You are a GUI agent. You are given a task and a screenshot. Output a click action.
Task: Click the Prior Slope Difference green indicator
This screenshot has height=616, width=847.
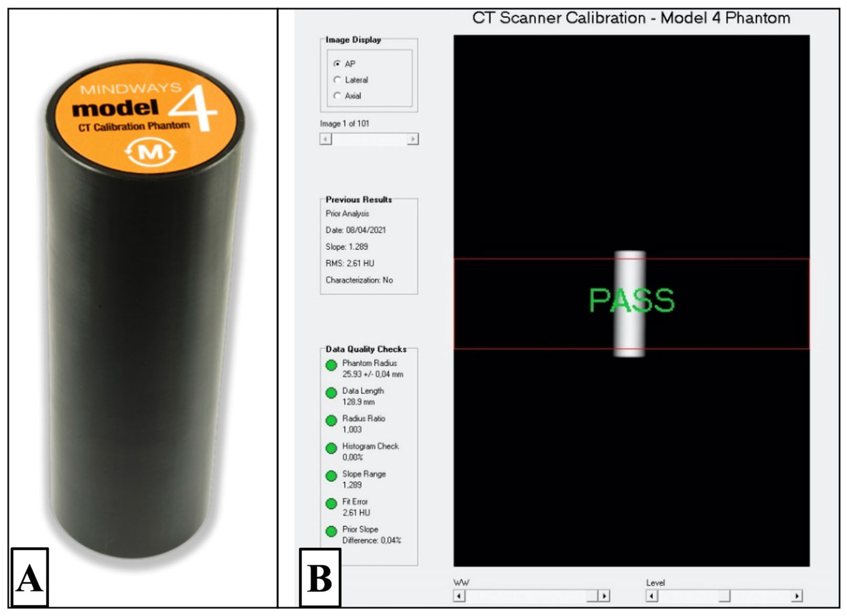coord(331,531)
